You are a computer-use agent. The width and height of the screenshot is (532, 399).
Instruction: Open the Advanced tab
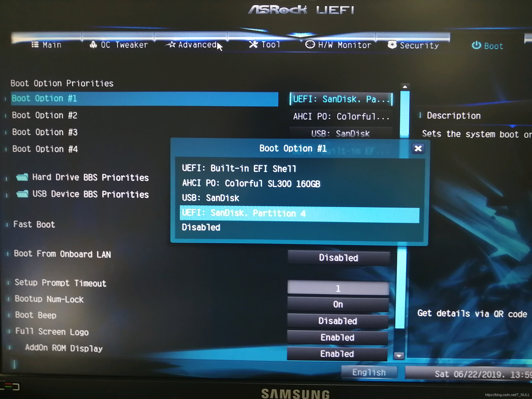pos(192,45)
